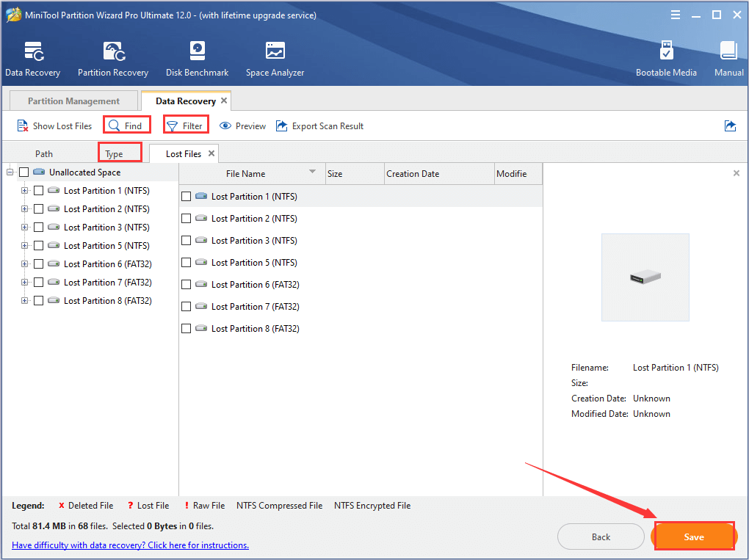Check Lost Partition 1 (NTFS) in tree
The height and width of the screenshot is (560, 749).
pos(39,191)
